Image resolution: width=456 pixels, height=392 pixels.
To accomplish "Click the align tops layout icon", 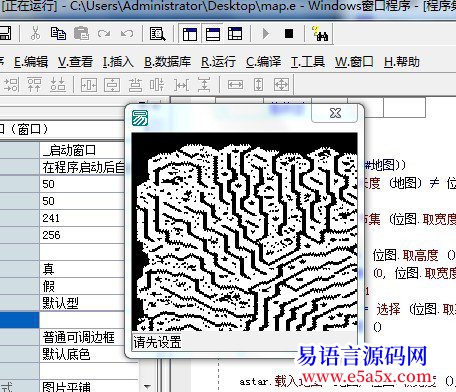I will [x=34, y=85].
